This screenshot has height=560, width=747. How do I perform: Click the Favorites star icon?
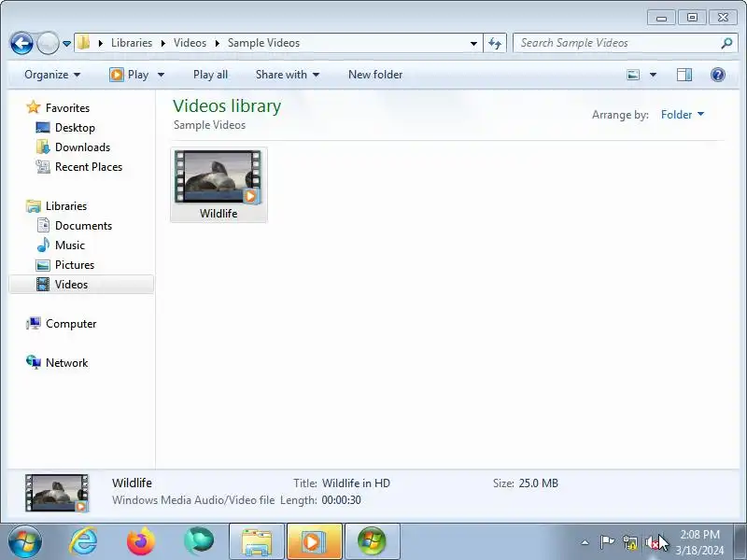(34, 107)
